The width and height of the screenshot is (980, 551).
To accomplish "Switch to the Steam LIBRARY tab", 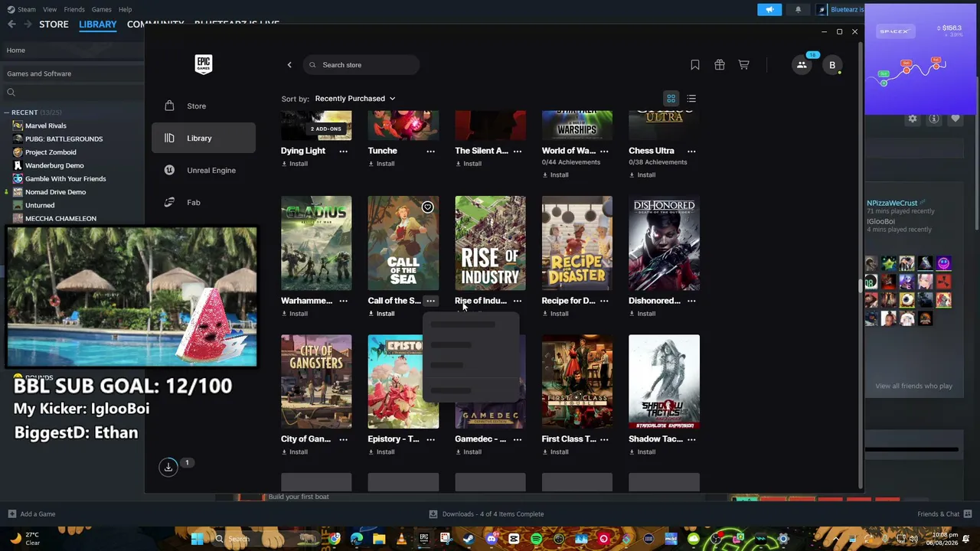I will coord(98,24).
